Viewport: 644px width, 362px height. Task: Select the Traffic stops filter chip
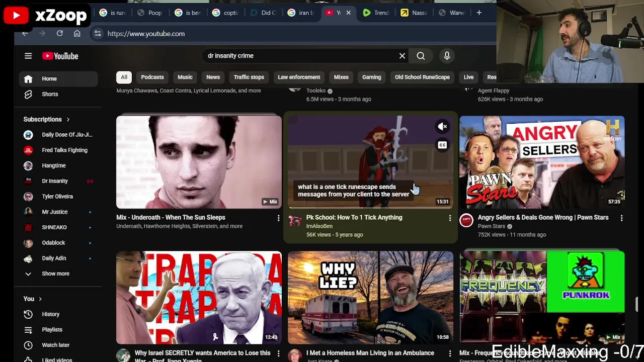pos(249,77)
